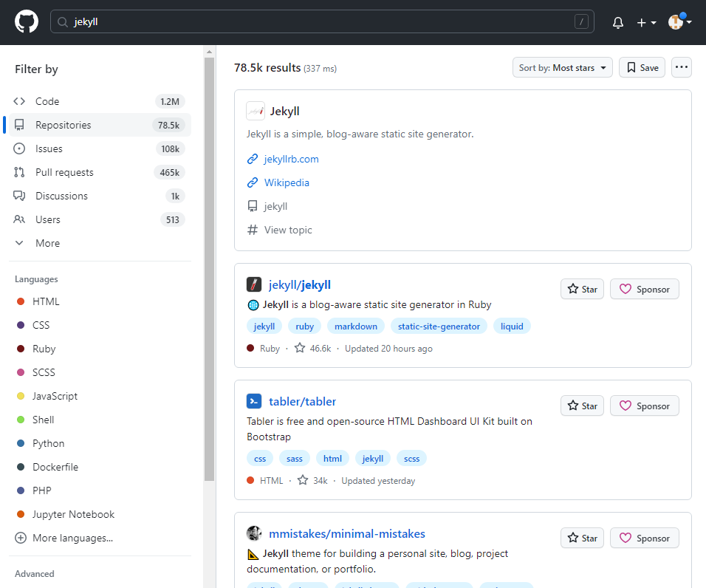Filter by Pull requests

pyautogui.click(x=100, y=172)
